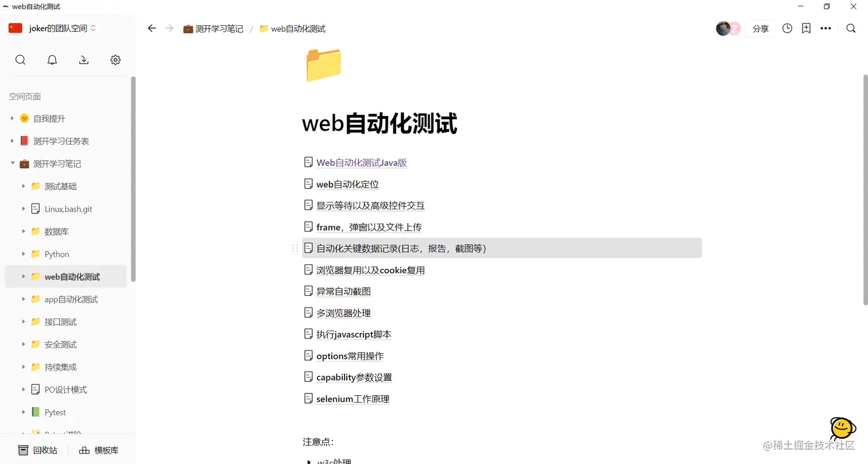Image resolution: width=868 pixels, height=464 pixels.
Task: Bookmark this page with the flag icon
Action: click(x=807, y=28)
